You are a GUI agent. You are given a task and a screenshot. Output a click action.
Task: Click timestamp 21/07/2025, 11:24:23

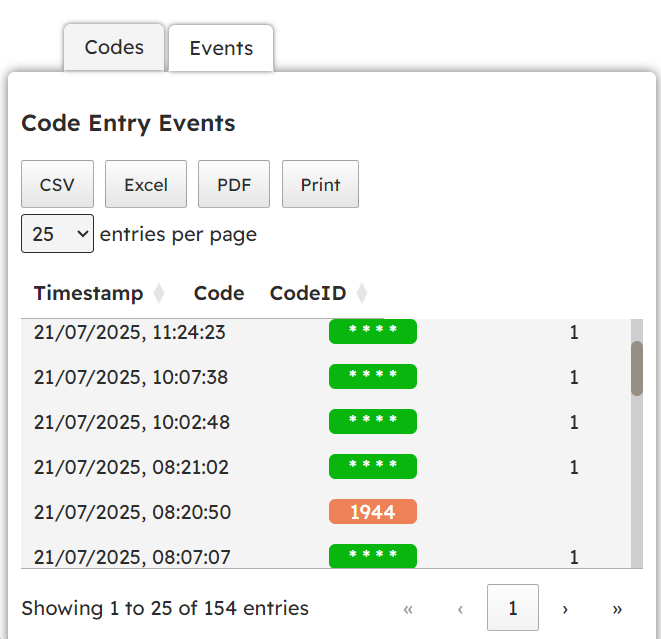tap(129, 332)
